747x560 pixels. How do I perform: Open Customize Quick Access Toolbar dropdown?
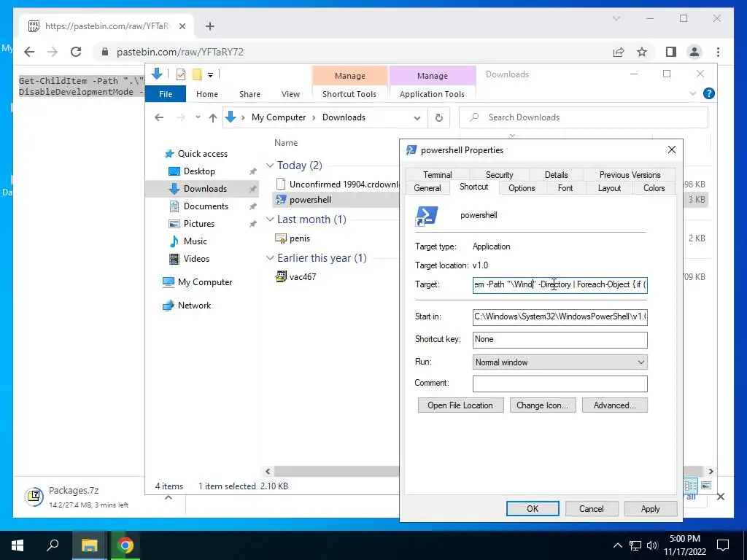coord(210,75)
